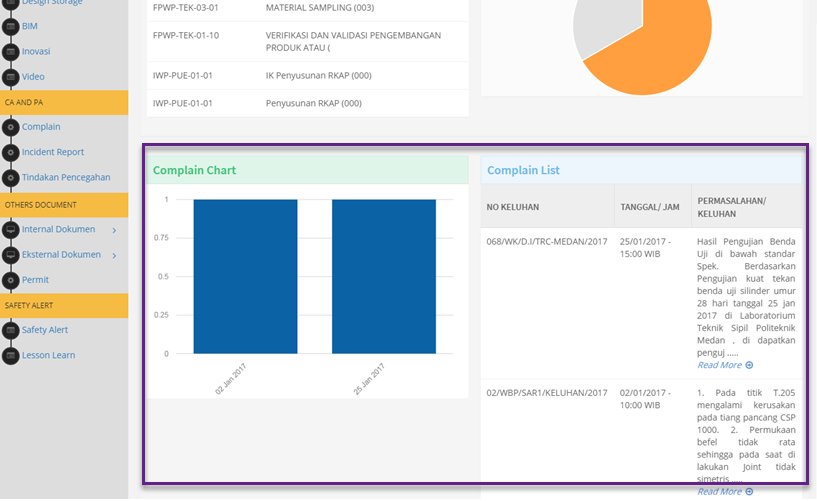Click the BIM sidebar icon
817x501 pixels.
tap(10, 27)
